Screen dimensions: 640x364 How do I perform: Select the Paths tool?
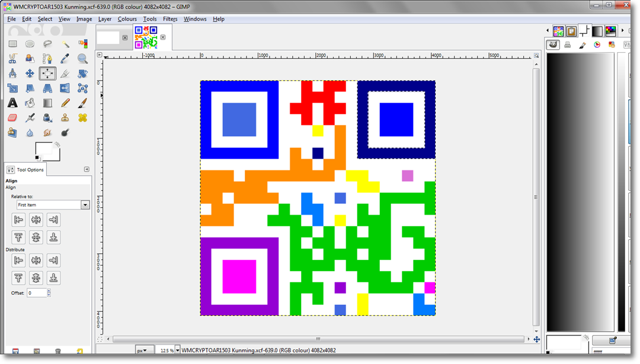47,59
